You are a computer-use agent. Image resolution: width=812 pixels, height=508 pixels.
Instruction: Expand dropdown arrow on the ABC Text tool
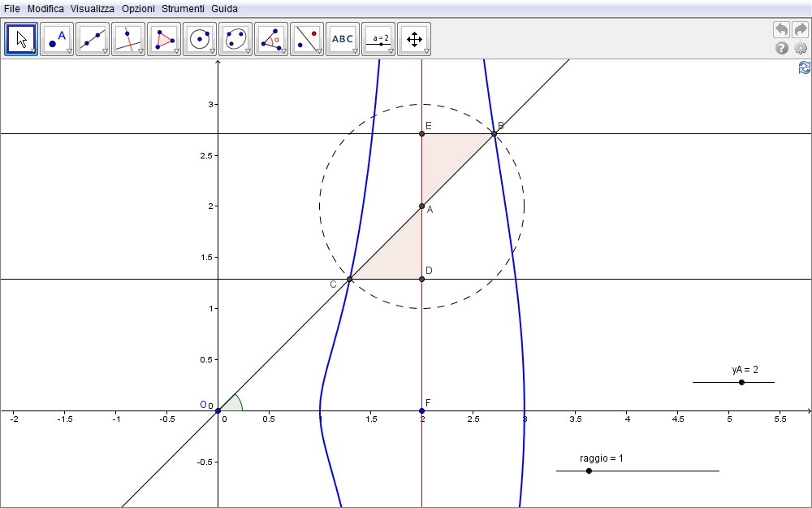point(355,51)
